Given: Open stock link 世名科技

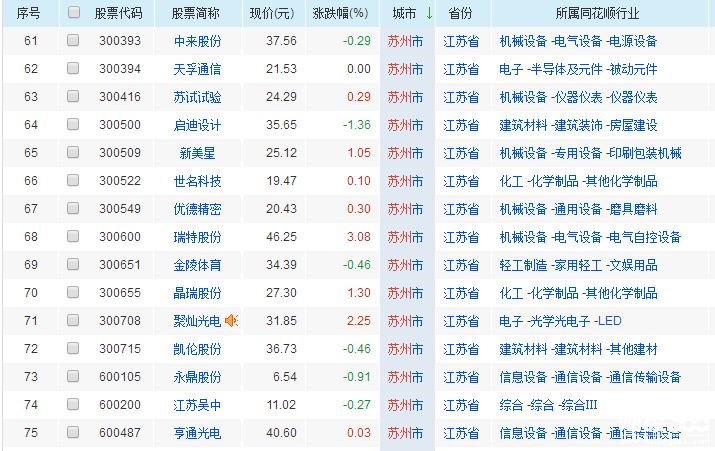Looking at the screenshot, I should (x=197, y=181).
